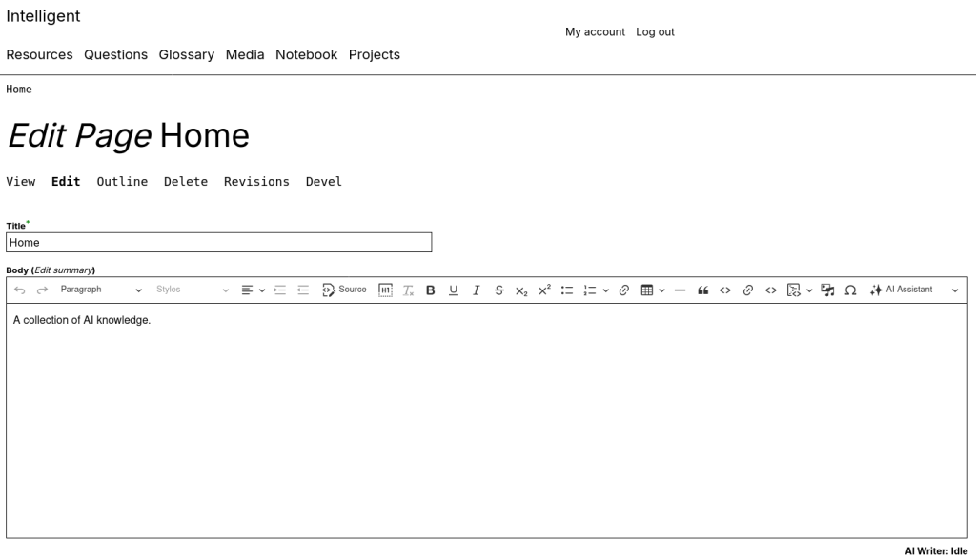Toggle bold formatting in editor toolbar

pos(430,290)
